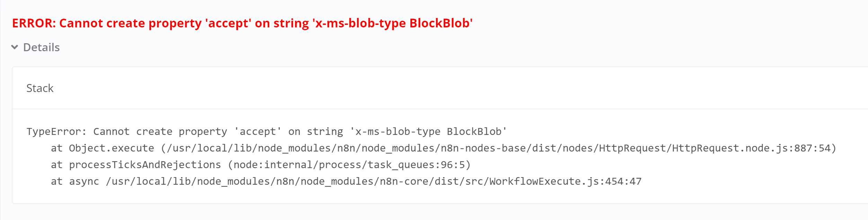The image size is (868, 220).
Task: Click the processTicksAndRejections stack line
Action: (260, 165)
